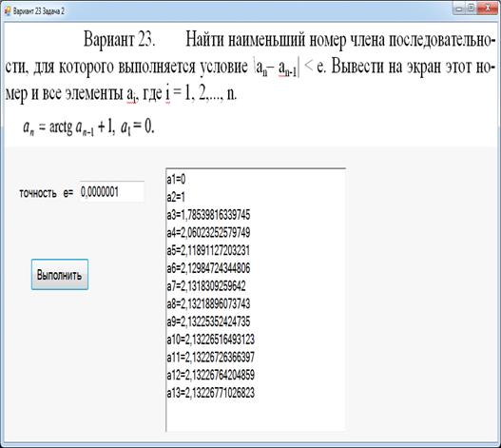
Task: Click the точность e= label
Action: 47,193
